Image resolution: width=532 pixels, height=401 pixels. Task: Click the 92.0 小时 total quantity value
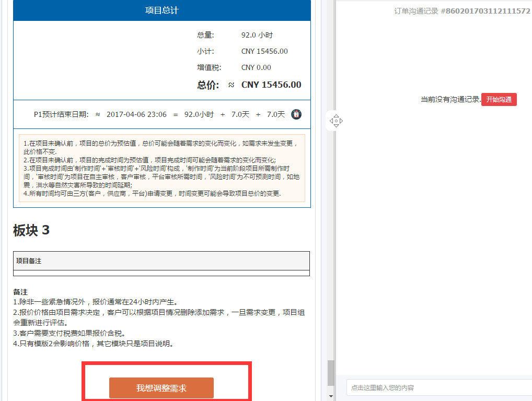[x=257, y=35]
